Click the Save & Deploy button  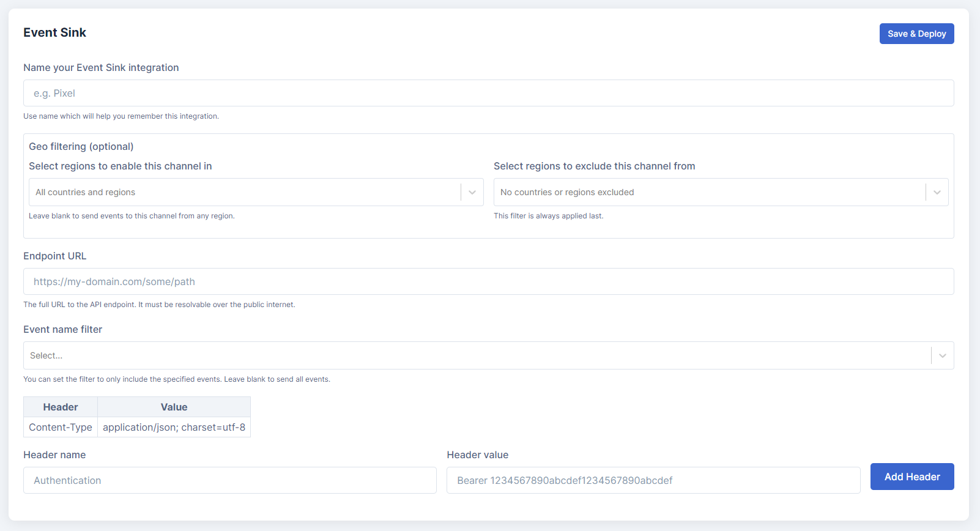click(x=916, y=34)
